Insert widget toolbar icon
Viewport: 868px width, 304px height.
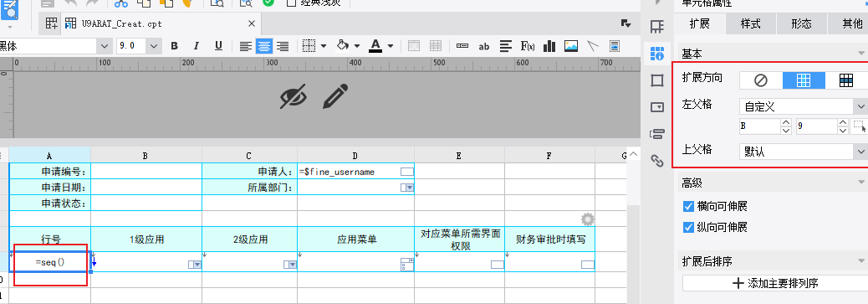pos(462,46)
